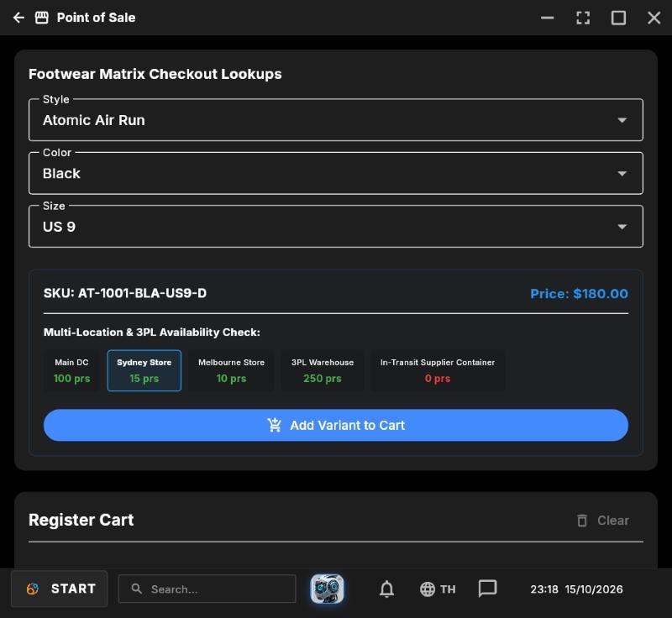Screen dimensions: 672x618
Task: Go back using the arrow icon
Action: coord(18,18)
